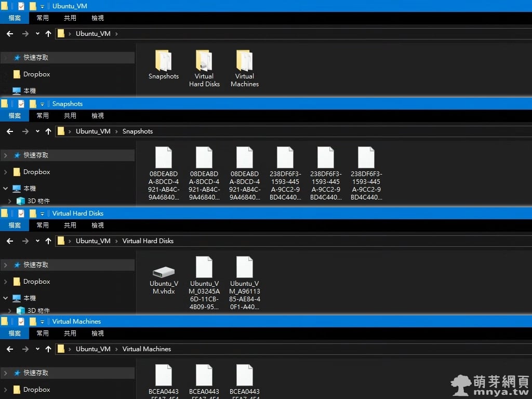Image resolution: width=532 pixels, height=399 pixels.
Task: Select the Ubuntu_VM.vhdx disk file
Action: pyautogui.click(x=163, y=272)
